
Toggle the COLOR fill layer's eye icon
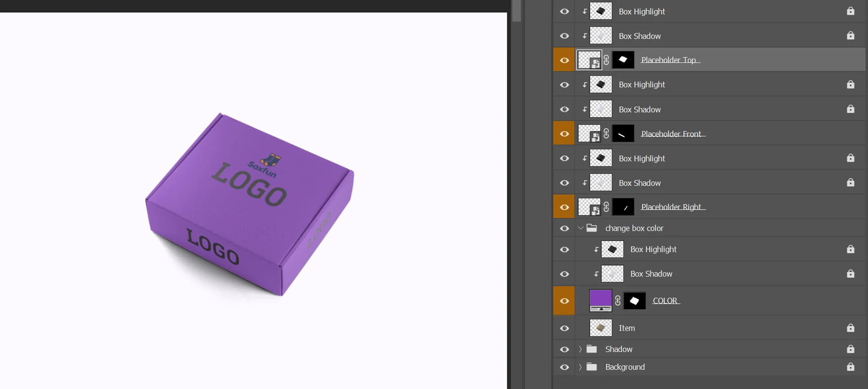[564, 301]
